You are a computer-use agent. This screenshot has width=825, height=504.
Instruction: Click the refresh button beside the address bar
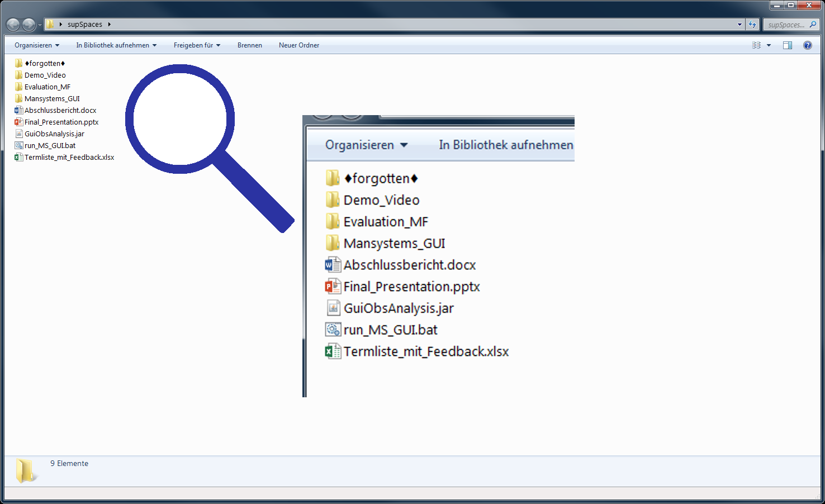[x=752, y=25]
